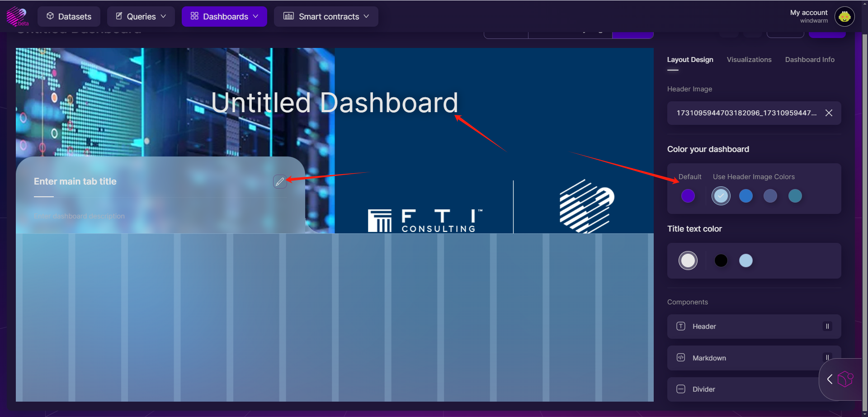
Task: Click the Markdown component code icon
Action: coord(680,358)
